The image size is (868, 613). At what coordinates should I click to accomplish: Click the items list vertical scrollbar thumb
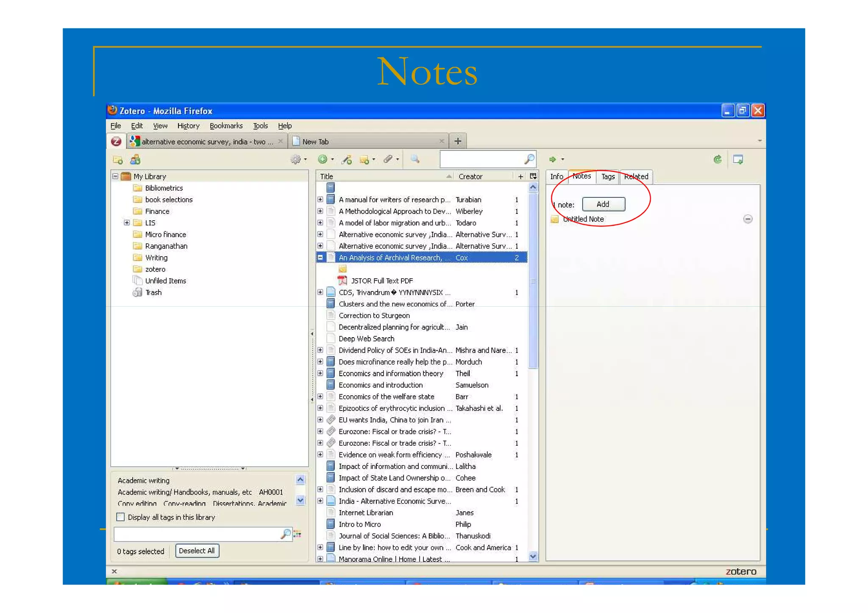click(x=533, y=280)
